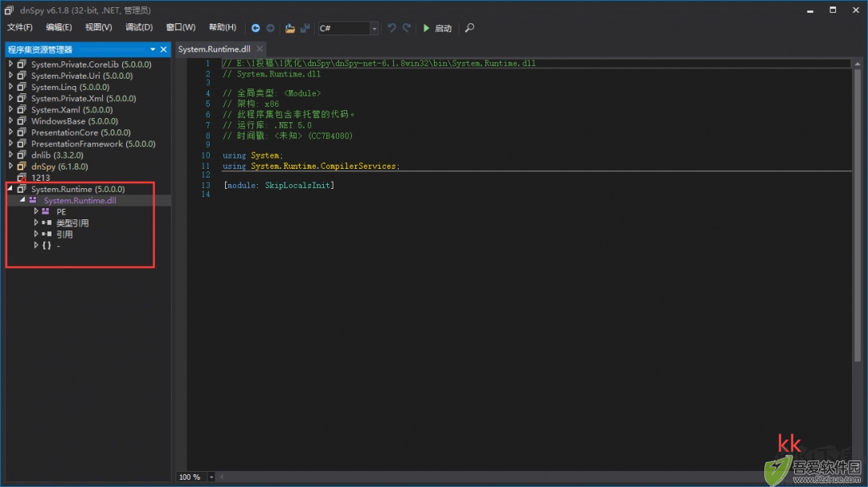The height and width of the screenshot is (487, 868).
Task: Open a file with the folder icon
Action: point(289,28)
